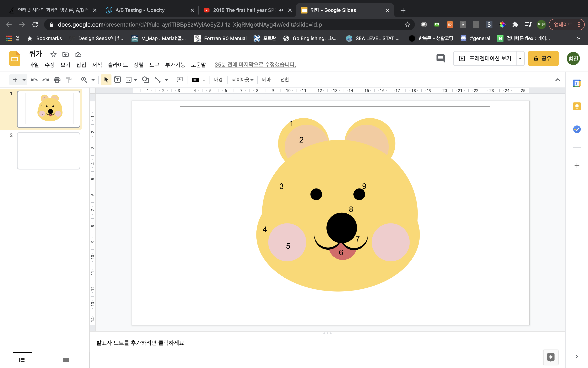Image resolution: width=588 pixels, height=368 pixels.
Task: Click the redo icon in toolbar
Action: coord(46,80)
